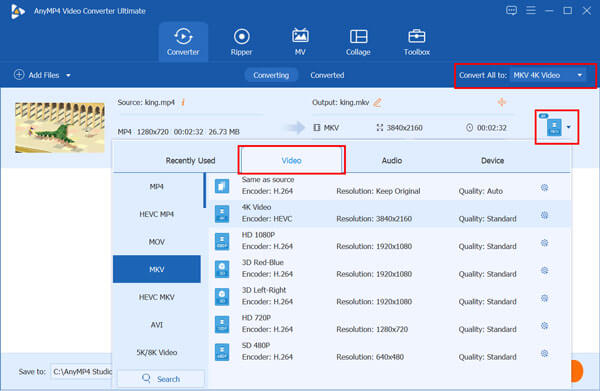Viewport: 600px width, 391px height.
Task: Open the output format icon for king.mp4
Action: (x=554, y=127)
